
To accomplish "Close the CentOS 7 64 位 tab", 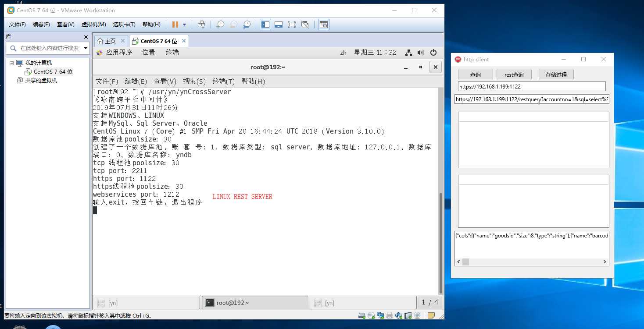I will click(184, 41).
